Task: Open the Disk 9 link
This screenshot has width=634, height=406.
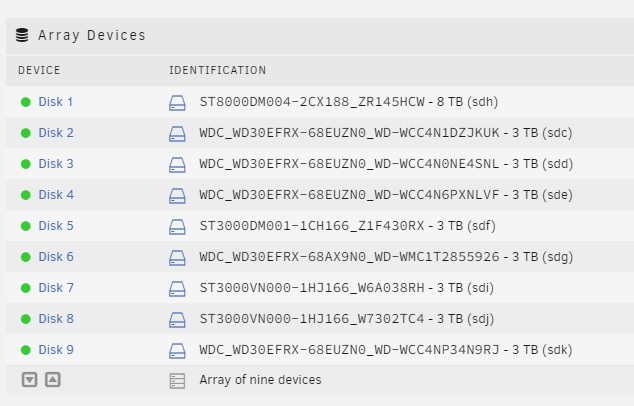Action: pos(56,350)
